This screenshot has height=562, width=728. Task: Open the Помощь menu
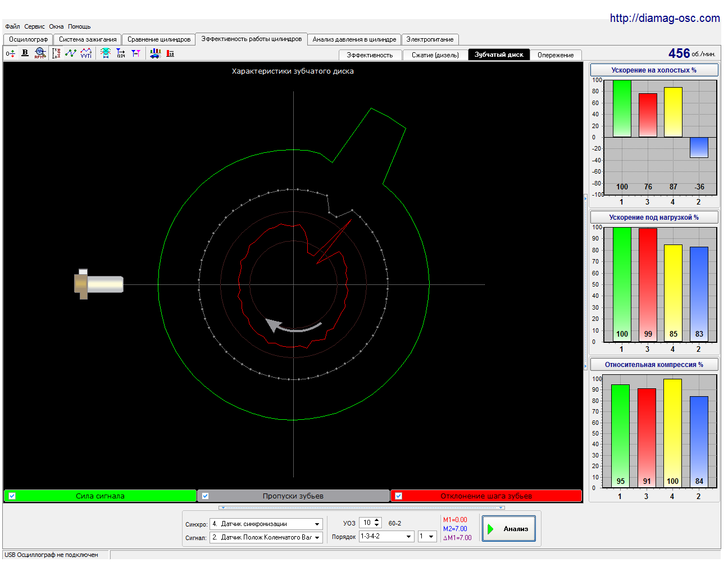coord(79,26)
